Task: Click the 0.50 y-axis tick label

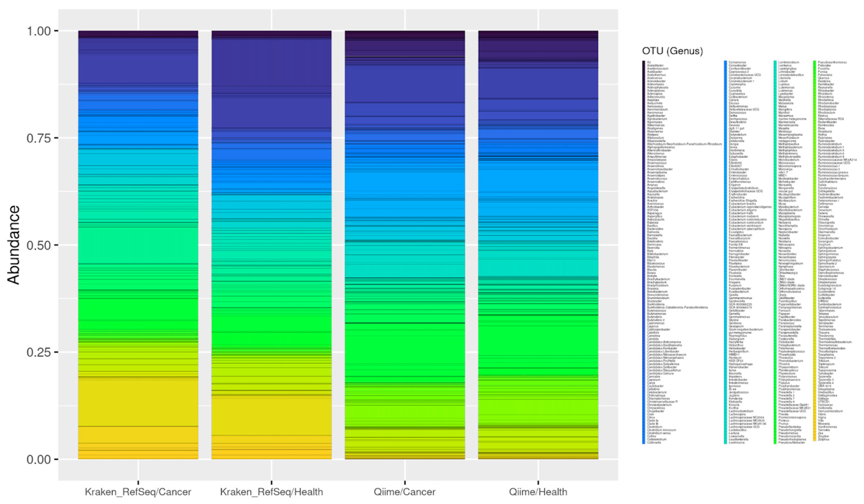Action: [38, 245]
